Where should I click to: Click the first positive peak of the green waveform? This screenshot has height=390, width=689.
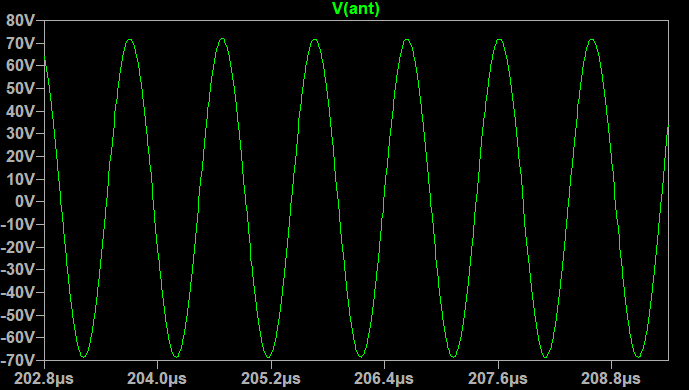pyautogui.click(x=130, y=40)
